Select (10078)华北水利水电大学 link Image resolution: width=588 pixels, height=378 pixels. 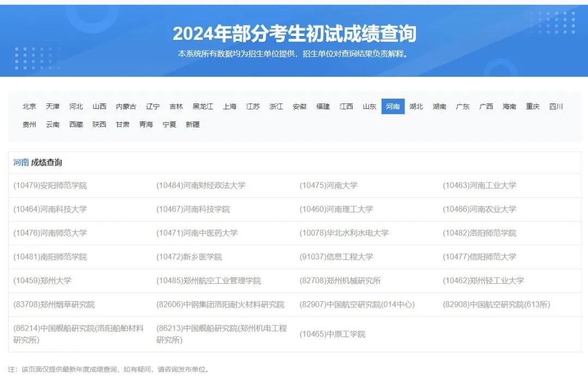click(x=344, y=233)
